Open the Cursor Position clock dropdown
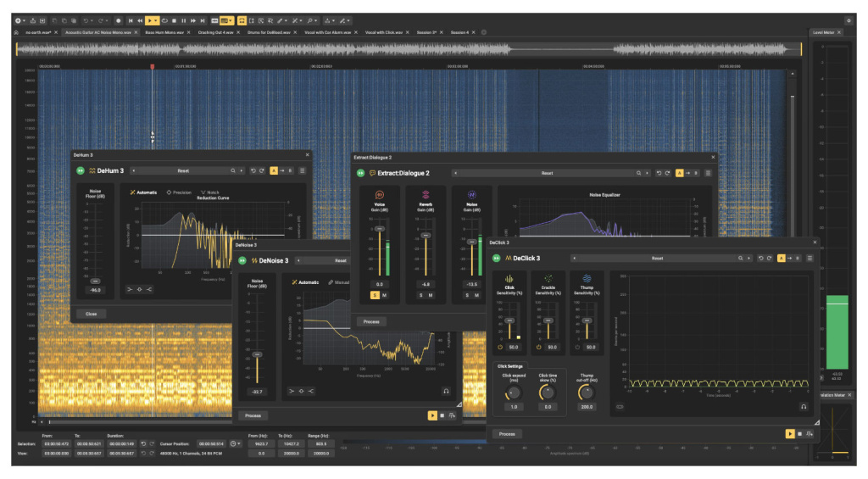The image size is (868, 479). coord(236,443)
